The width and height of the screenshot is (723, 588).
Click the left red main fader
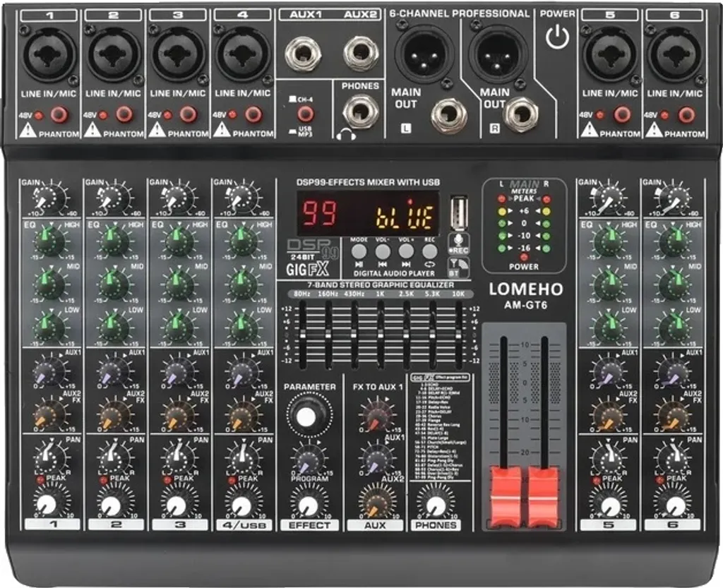click(x=506, y=497)
